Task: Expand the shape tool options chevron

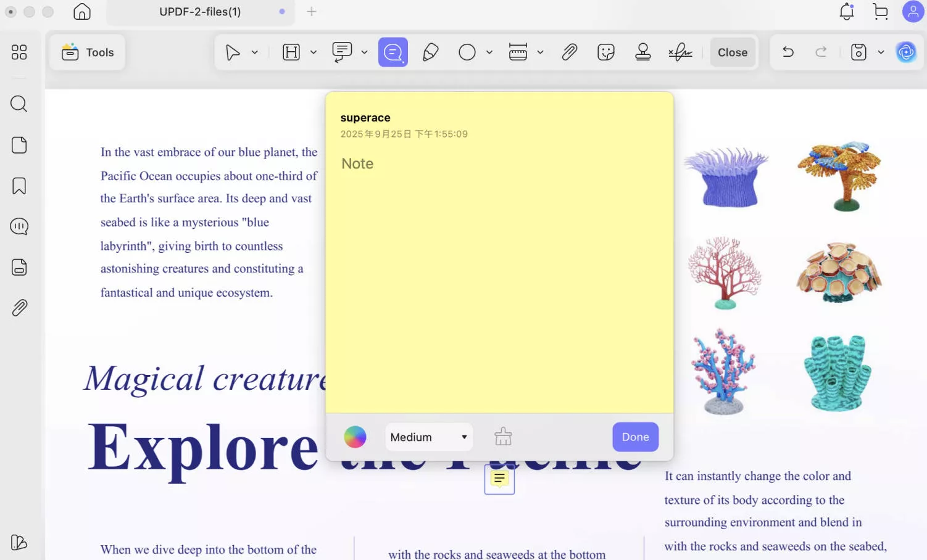Action: 489,52
